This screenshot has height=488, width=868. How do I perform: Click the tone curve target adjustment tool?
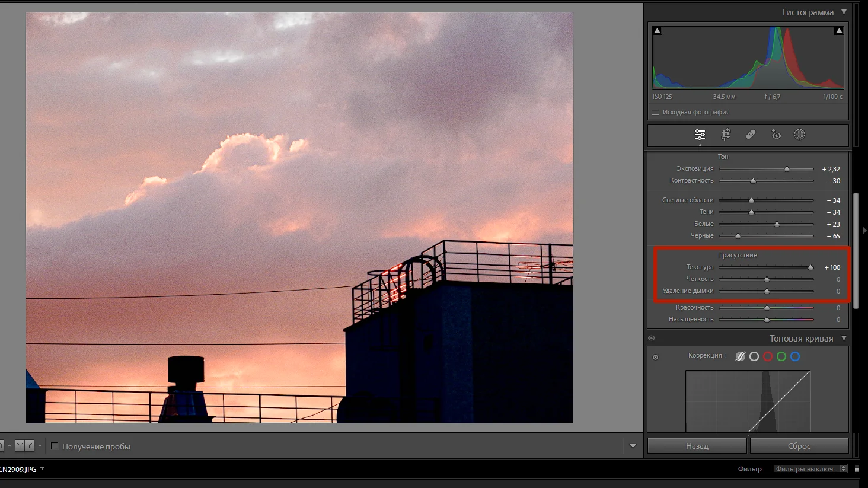coord(655,357)
